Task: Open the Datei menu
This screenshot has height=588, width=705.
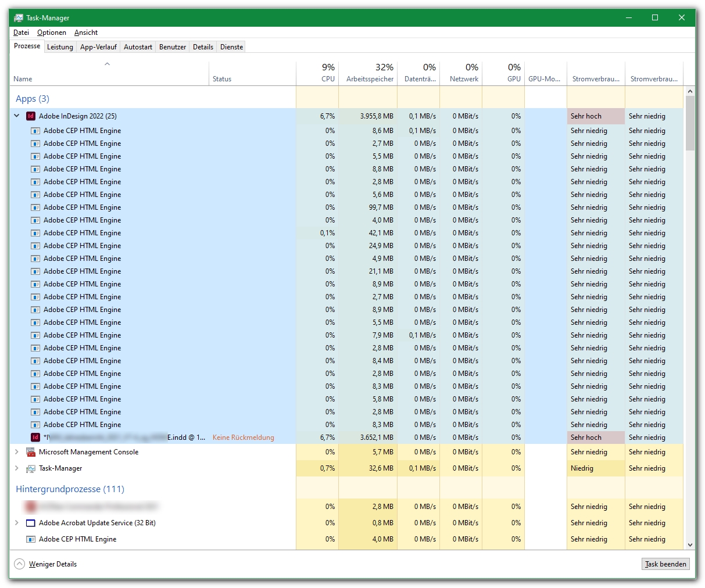Action: (21, 33)
